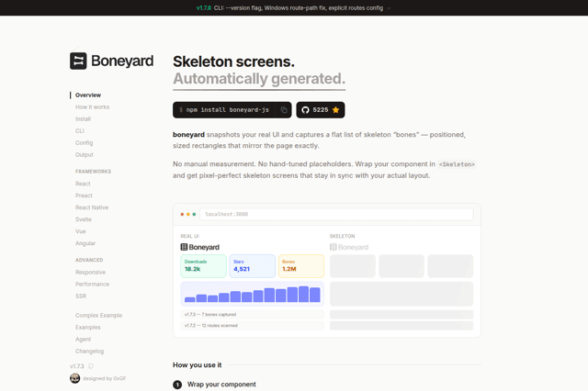Click the FRAMEWORKS section label
Image resolution: width=588 pixels, height=391 pixels.
tap(93, 172)
